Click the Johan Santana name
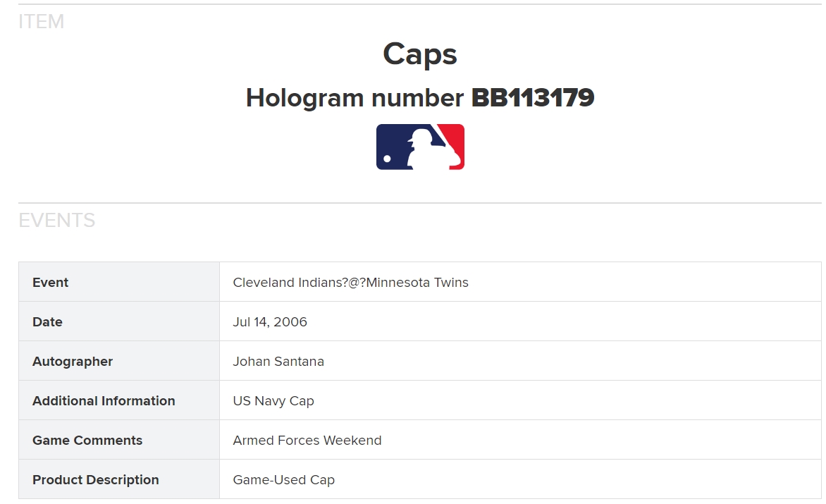 (278, 362)
